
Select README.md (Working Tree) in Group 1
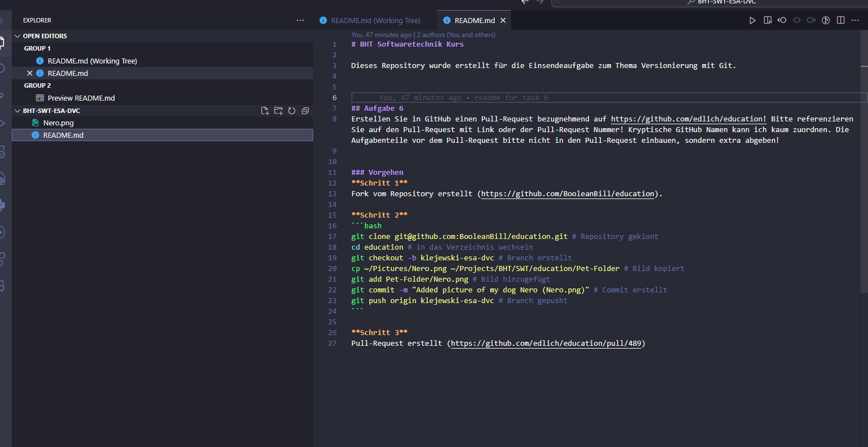[162, 61]
